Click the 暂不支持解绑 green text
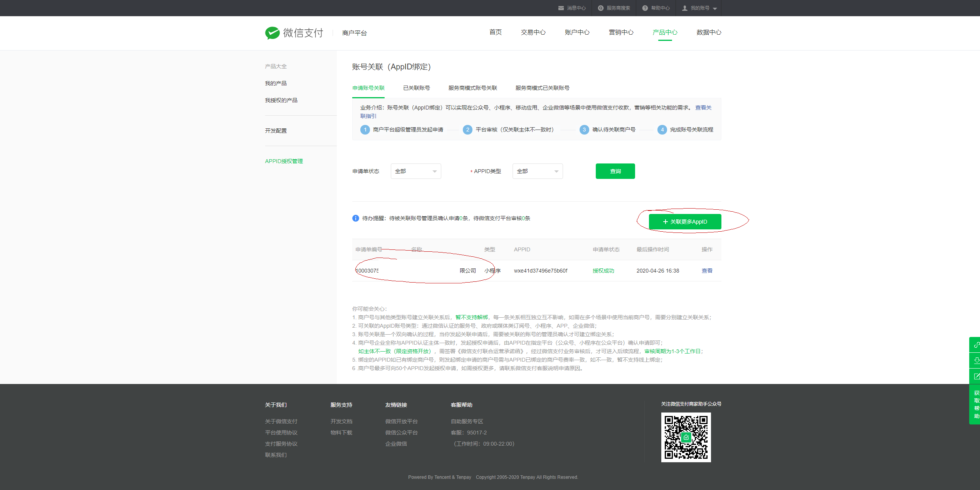This screenshot has height=490, width=980. 472,317
